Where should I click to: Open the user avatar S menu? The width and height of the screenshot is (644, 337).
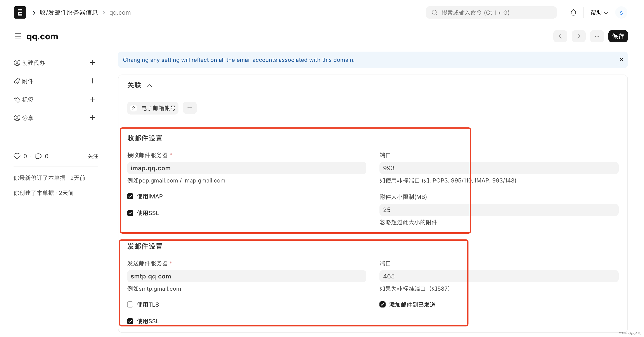click(x=621, y=13)
